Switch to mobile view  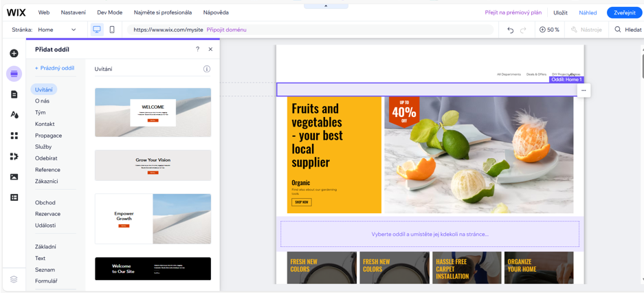(112, 30)
